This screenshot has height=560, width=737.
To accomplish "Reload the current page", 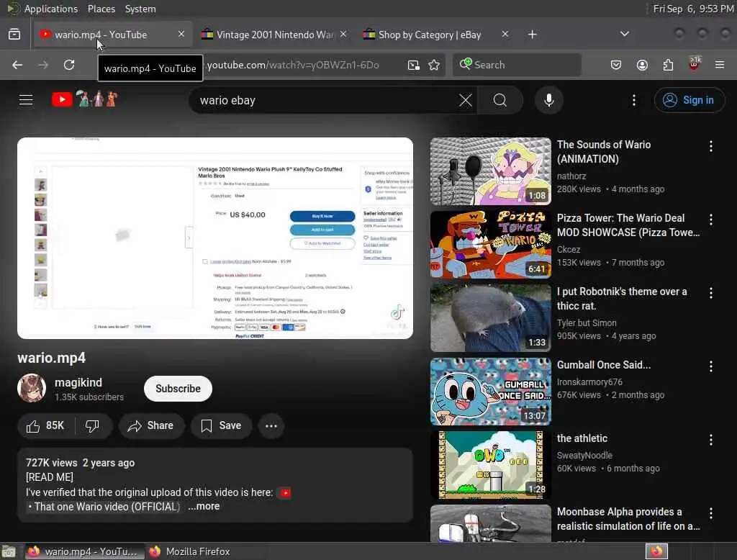I will point(69,65).
